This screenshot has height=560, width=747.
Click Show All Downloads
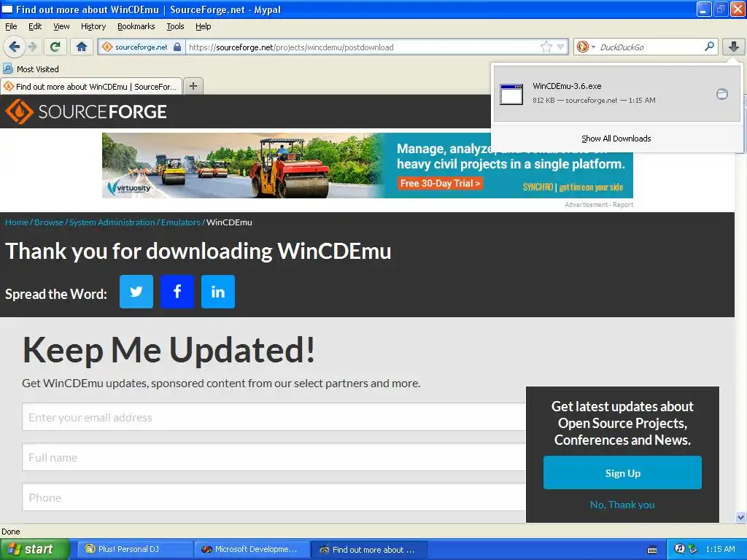pyautogui.click(x=616, y=139)
